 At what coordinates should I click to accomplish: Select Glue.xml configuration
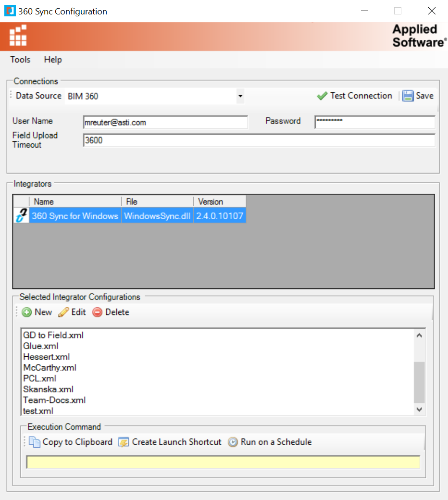click(x=40, y=346)
